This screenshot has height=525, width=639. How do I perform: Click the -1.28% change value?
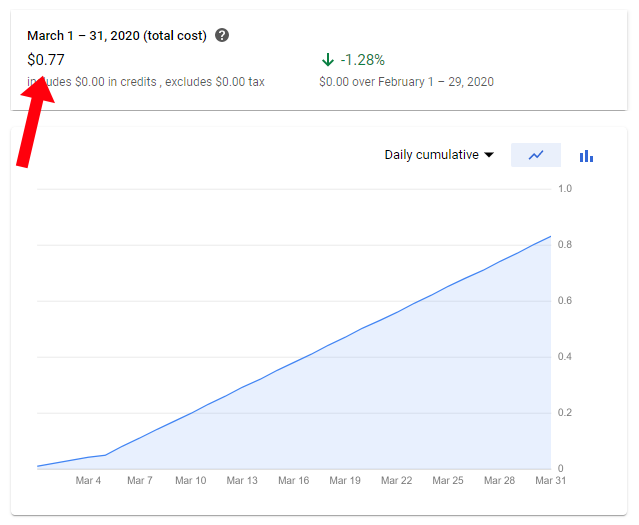(364, 60)
